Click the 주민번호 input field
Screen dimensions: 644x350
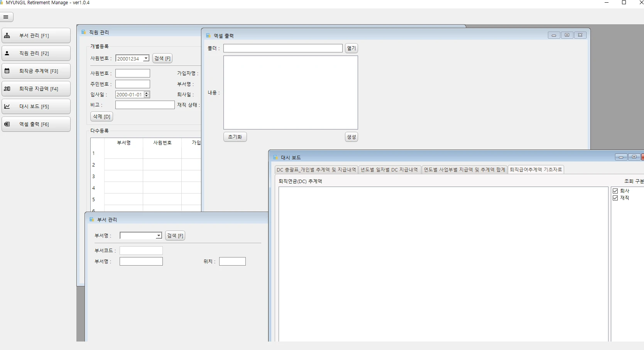point(133,84)
